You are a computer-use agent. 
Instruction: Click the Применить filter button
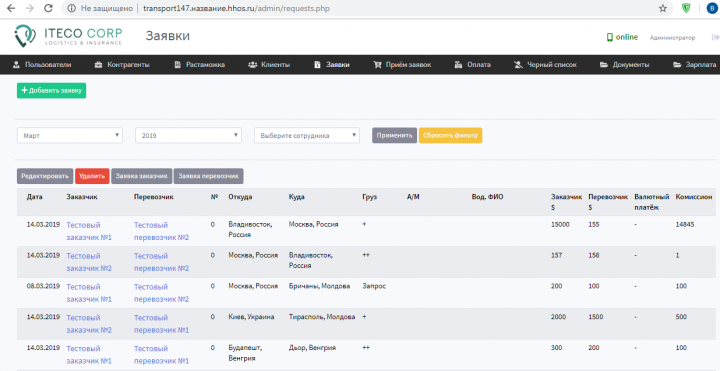394,135
